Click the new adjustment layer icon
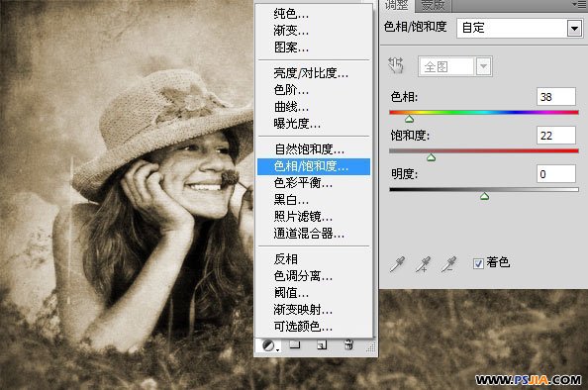Image resolution: width=588 pixels, height=390 pixels. click(269, 345)
